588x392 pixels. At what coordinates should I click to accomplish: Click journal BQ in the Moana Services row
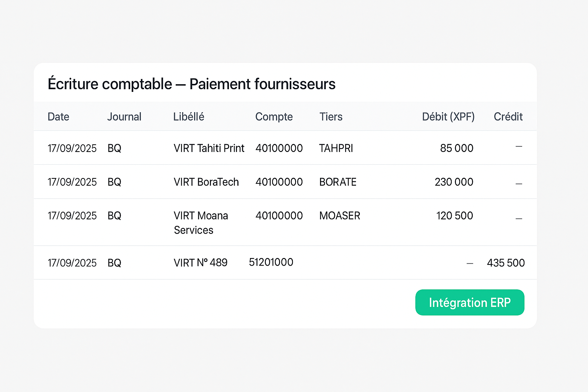coord(114,216)
